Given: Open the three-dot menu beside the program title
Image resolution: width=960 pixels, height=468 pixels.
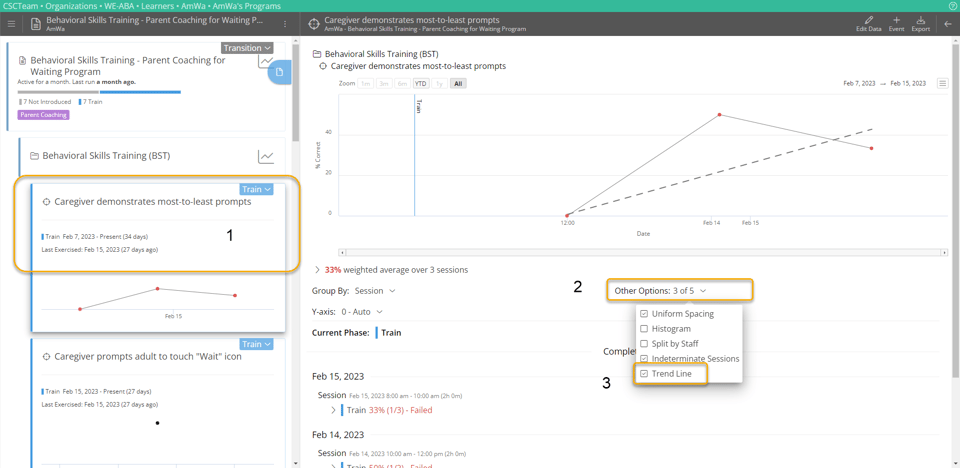Looking at the screenshot, I should coord(285,24).
